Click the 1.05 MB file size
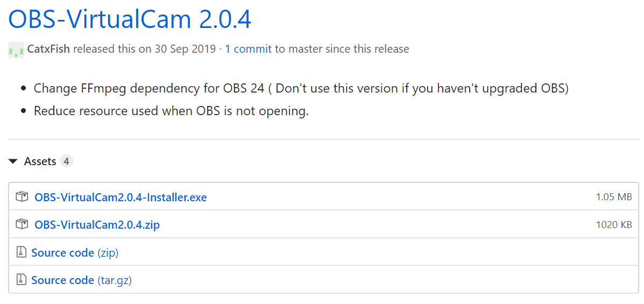This screenshot has width=644, height=304. [x=613, y=197]
